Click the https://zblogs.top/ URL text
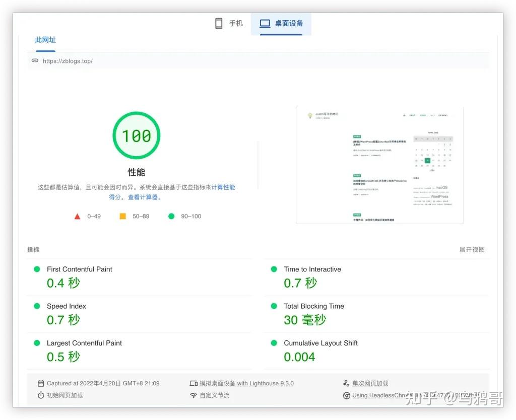The image size is (516, 420). (x=68, y=61)
